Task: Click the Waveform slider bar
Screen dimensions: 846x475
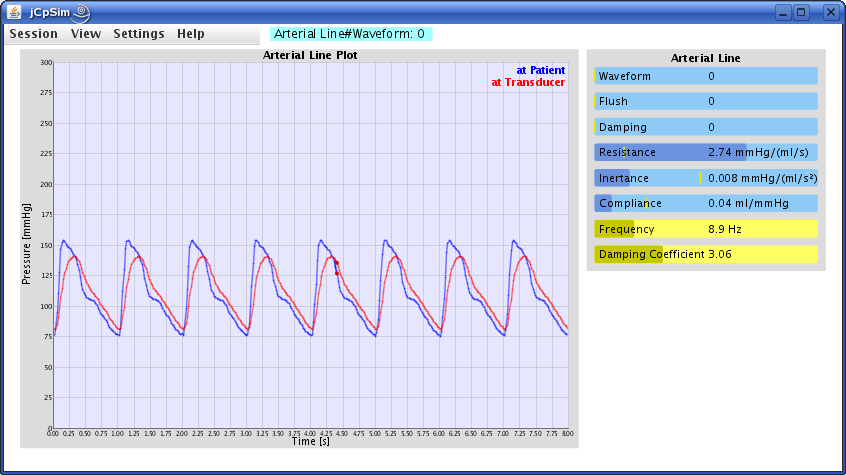Action: point(705,76)
